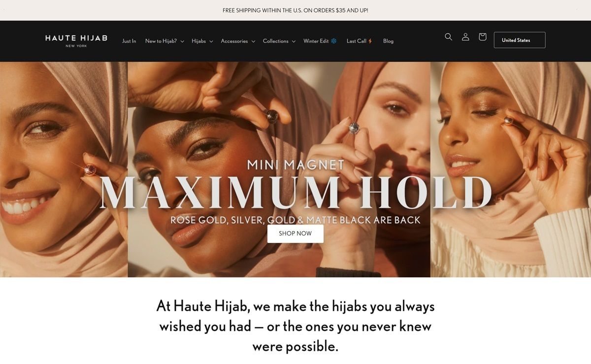Expand the Hijabs menu chevron
This screenshot has width=591, height=364.
tap(211, 41)
